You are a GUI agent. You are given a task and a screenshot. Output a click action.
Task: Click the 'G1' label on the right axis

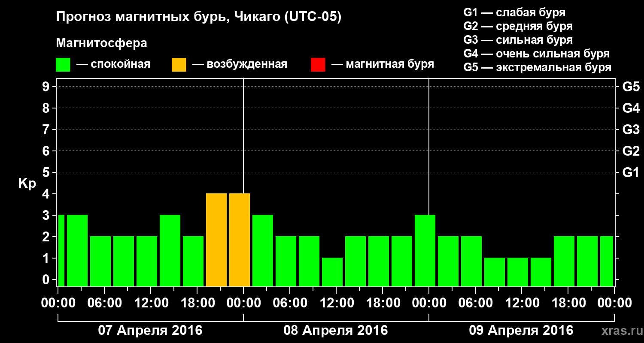[x=631, y=172]
